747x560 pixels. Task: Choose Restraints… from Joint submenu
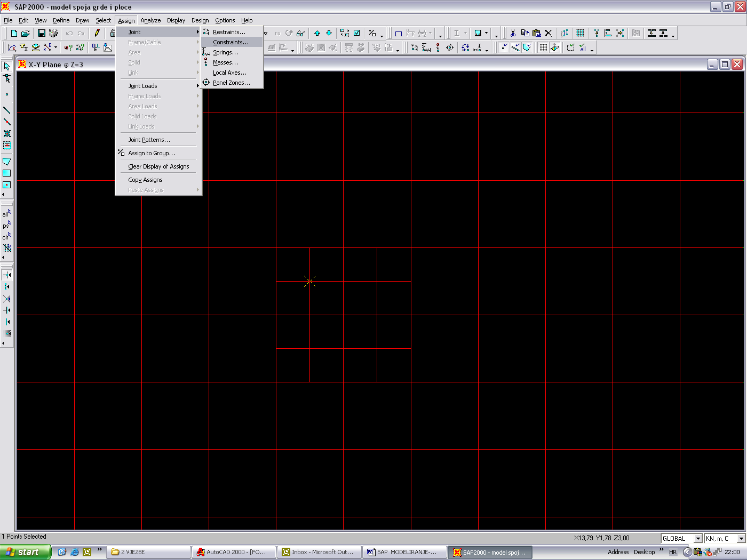tap(232, 32)
